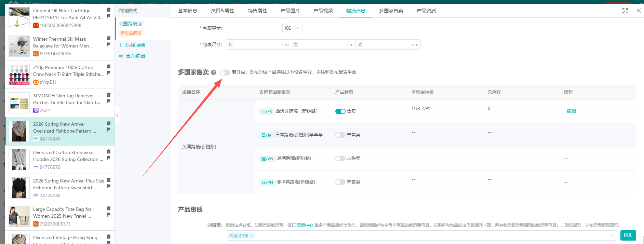
Task: Expand the manufacturer selection dropdown
Action: click(x=612, y=235)
